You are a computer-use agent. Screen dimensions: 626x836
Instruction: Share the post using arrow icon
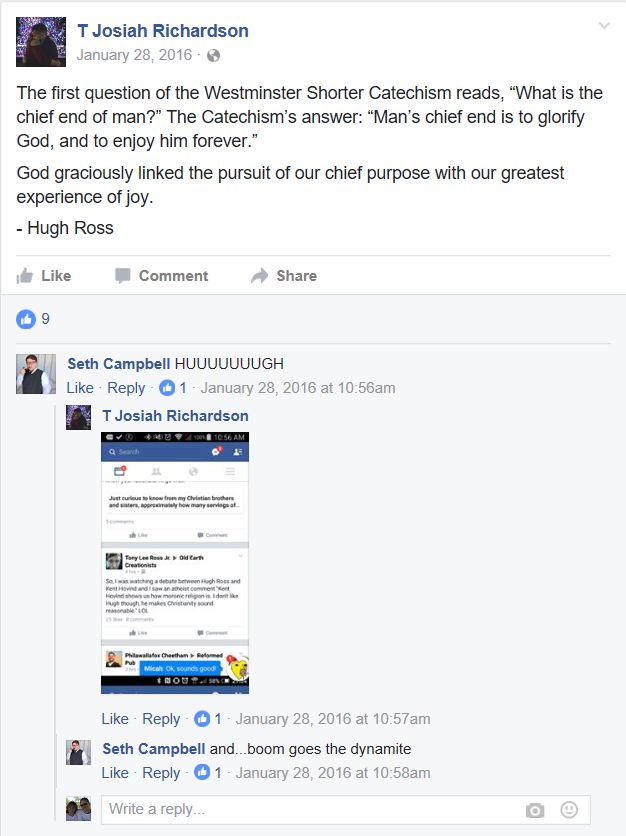[284, 276]
